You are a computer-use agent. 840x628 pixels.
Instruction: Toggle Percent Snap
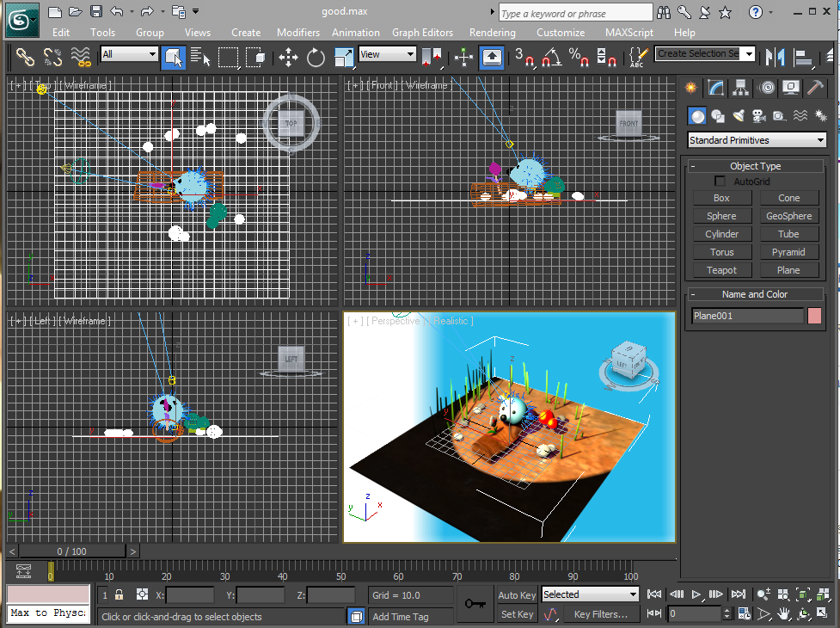pyautogui.click(x=579, y=57)
